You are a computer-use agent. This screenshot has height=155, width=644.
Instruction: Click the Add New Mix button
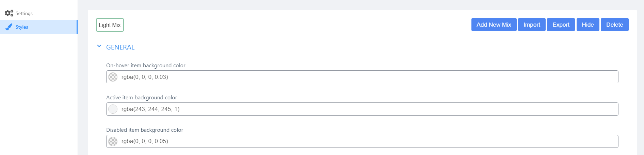click(x=494, y=25)
